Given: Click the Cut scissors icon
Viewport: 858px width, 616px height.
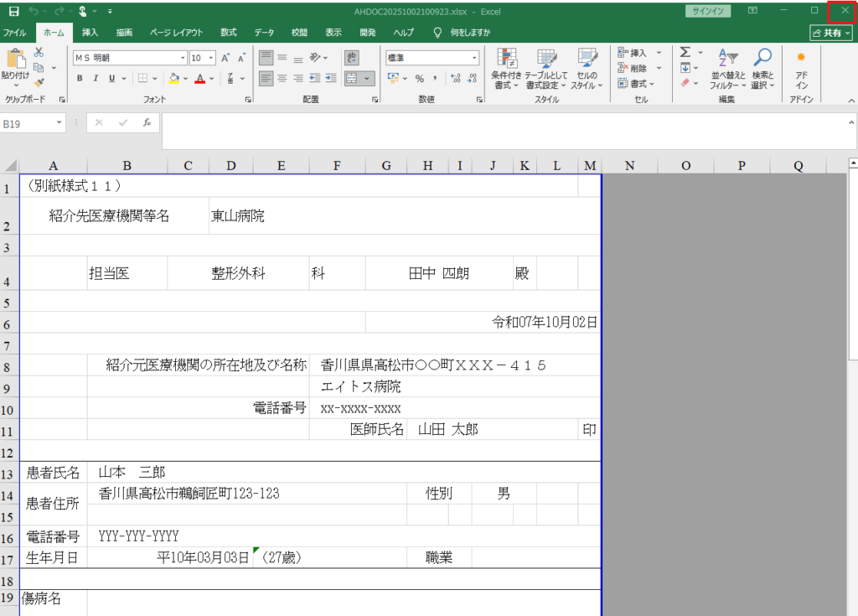Looking at the screenshot, I should click(39, 52).
